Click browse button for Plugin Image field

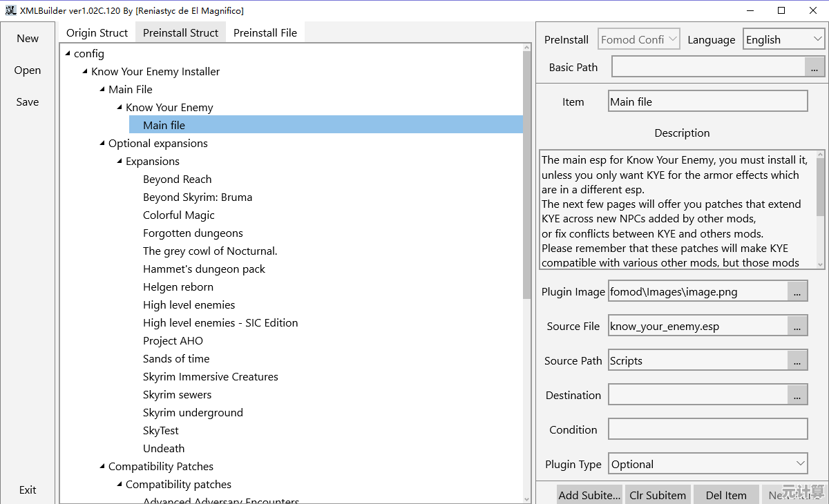pos(797,292)
